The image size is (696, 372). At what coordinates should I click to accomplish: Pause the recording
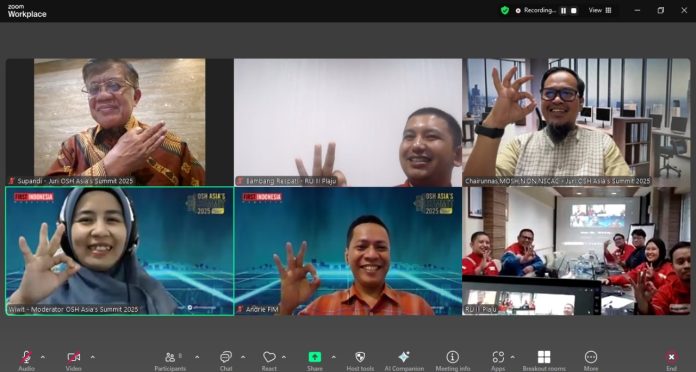coord(563,11)
